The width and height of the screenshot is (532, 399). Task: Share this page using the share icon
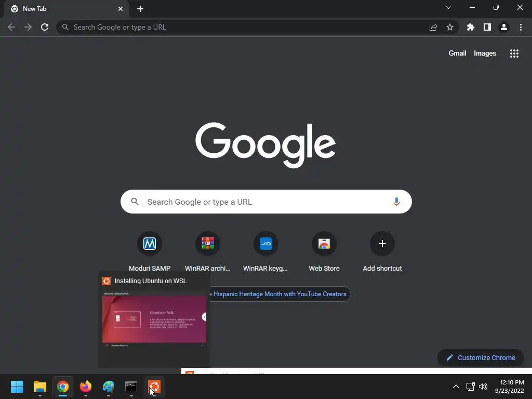(433, 27)
